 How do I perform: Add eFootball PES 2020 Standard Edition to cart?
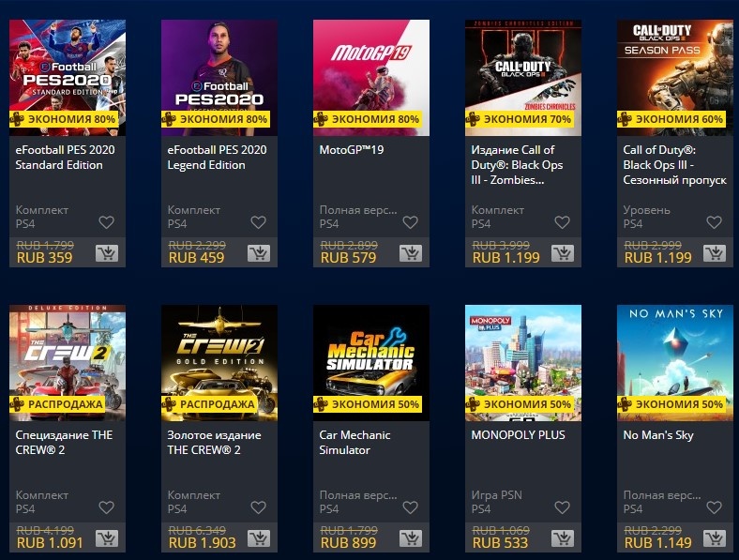[x=107, y=253]
